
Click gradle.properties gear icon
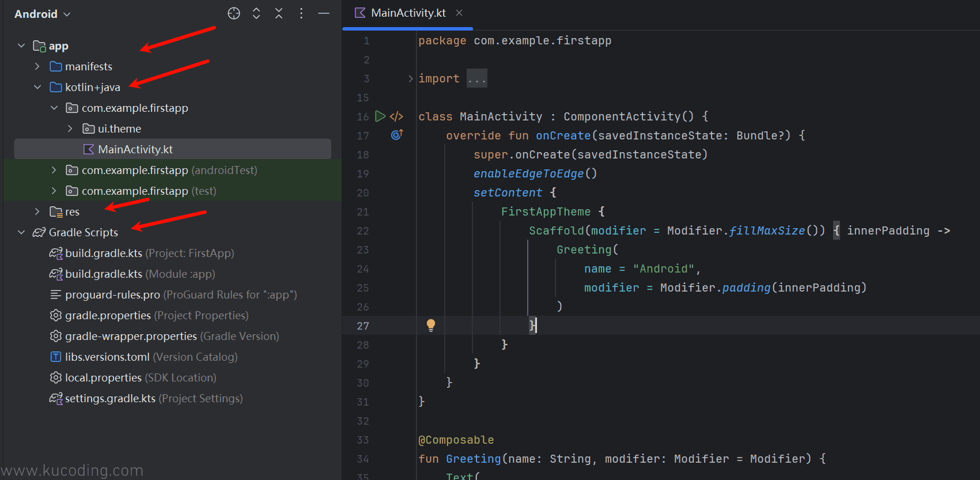coord(56,315)
